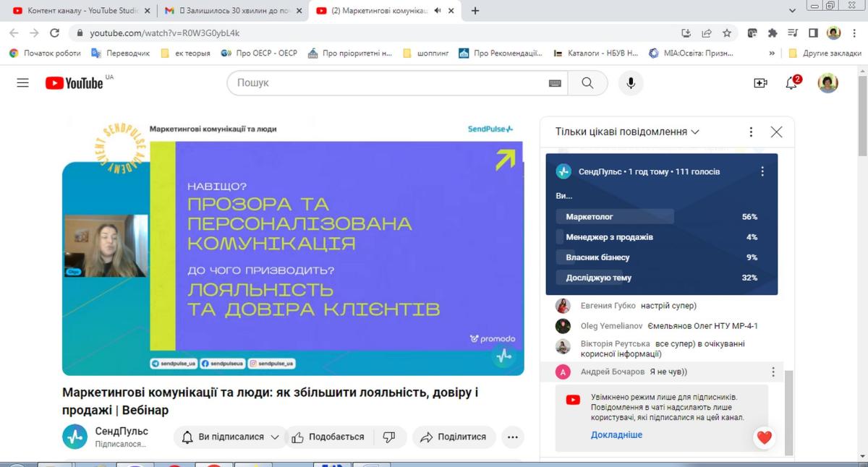Open the Create video camera icon

pyautogui.click(x=760, y=83)
